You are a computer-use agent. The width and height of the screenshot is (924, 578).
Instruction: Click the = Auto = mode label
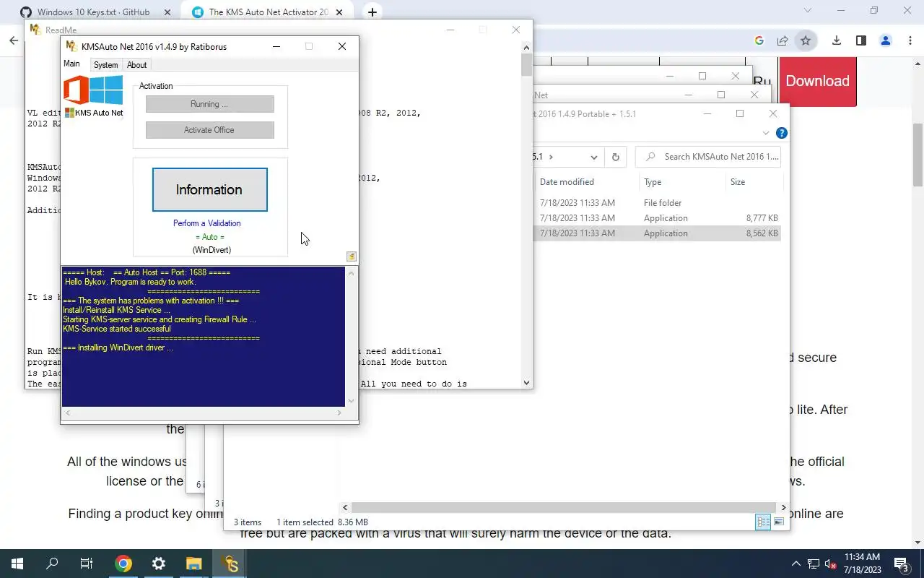tap(210, 237)
